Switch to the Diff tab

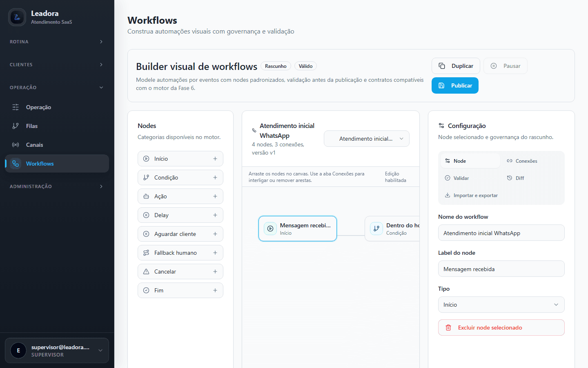pos(532,178)
